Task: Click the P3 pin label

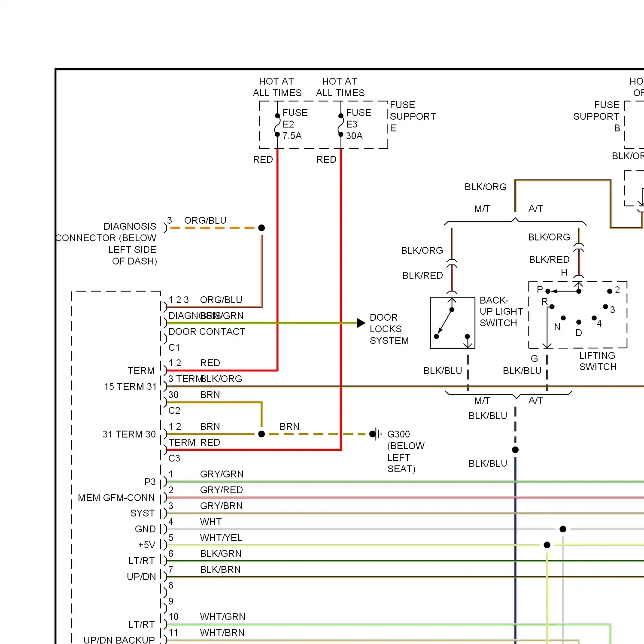Action: 150,482
